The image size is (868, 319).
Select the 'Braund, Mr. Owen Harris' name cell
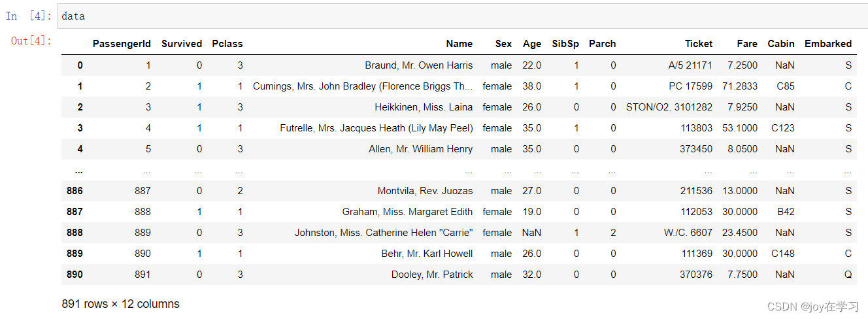click(x=419, y=65)
